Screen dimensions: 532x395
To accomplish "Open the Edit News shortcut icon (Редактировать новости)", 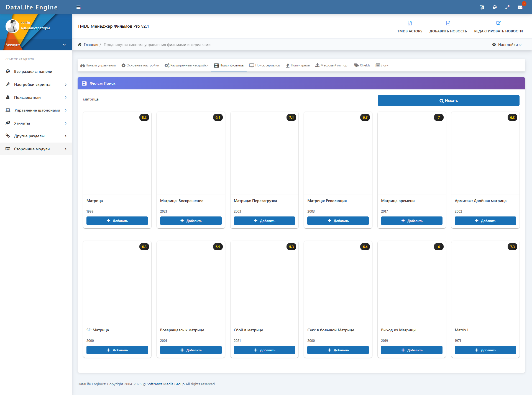I will 498,23.
